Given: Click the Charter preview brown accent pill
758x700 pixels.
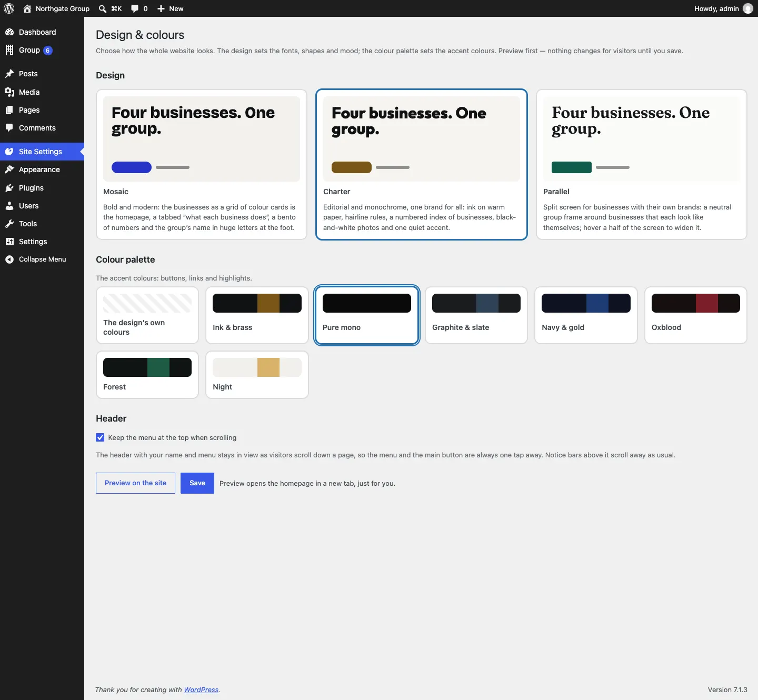Looking at the screenshot, I should tap(352, 167).
